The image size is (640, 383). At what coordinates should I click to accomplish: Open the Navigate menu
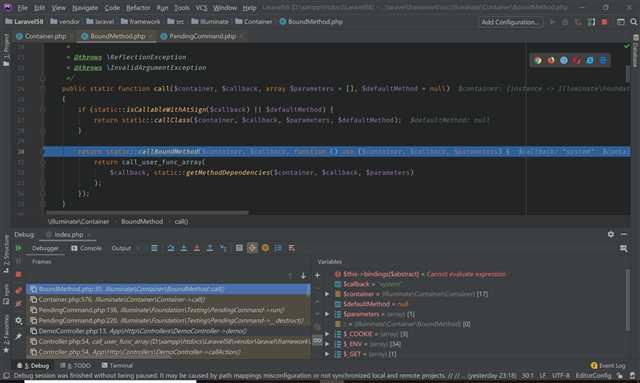[x=85, y=8]
